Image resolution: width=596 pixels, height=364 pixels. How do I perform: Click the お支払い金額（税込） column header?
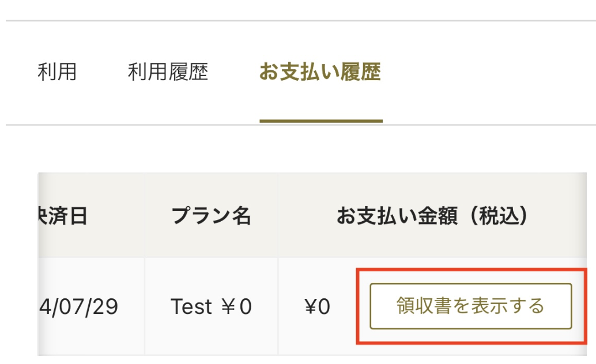[432, 217]
